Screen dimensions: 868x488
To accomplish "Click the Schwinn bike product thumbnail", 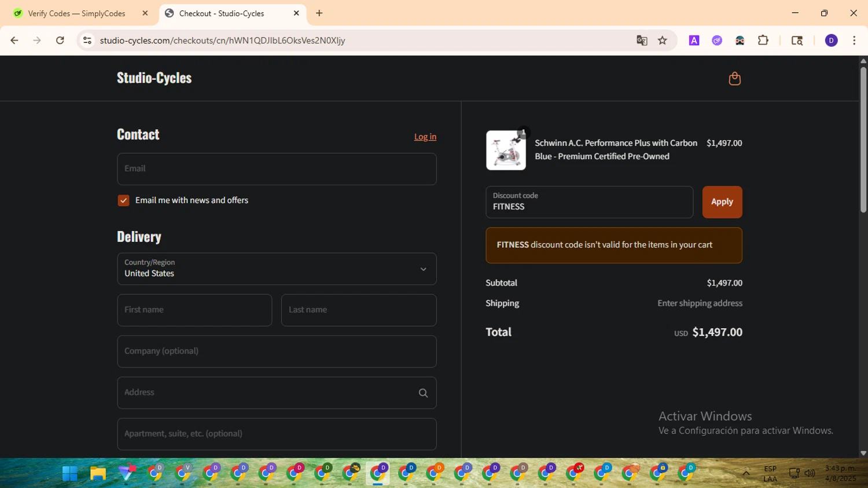I will (506, 150).
